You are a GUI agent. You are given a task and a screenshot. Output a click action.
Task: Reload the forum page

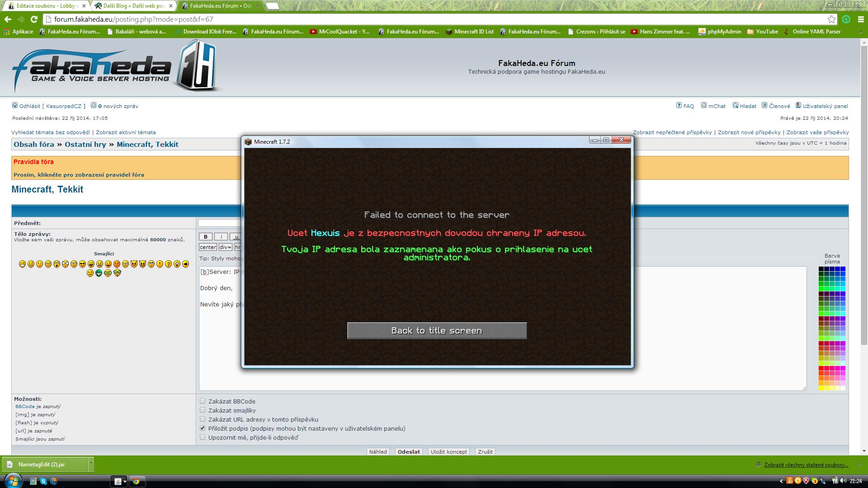coord(34,19)
